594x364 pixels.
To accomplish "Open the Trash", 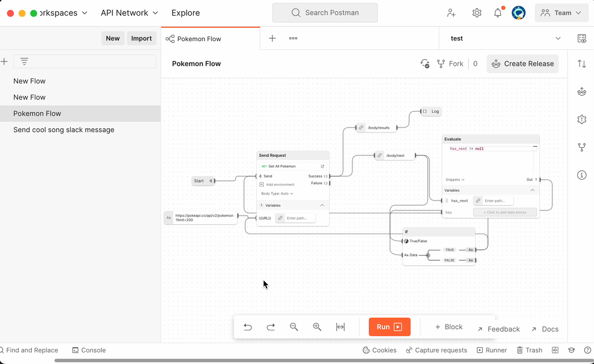I will [530, 350].
